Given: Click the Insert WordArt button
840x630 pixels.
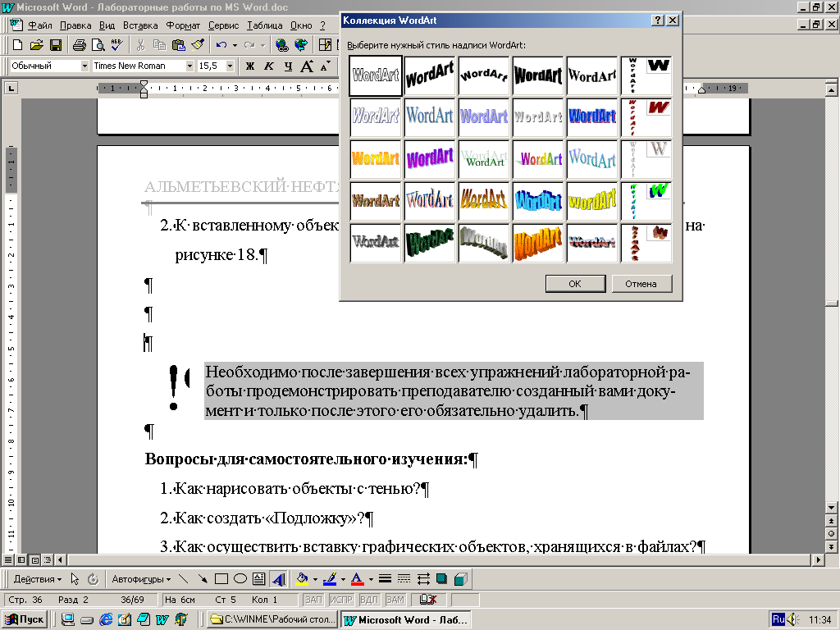Looking at the screenshot, I should pos(278,579).
